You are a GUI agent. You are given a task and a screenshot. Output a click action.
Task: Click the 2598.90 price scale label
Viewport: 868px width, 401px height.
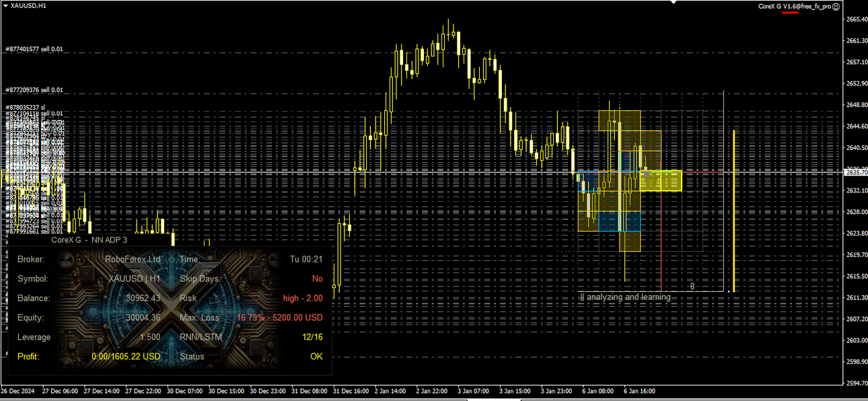click(x=855, y=361)
